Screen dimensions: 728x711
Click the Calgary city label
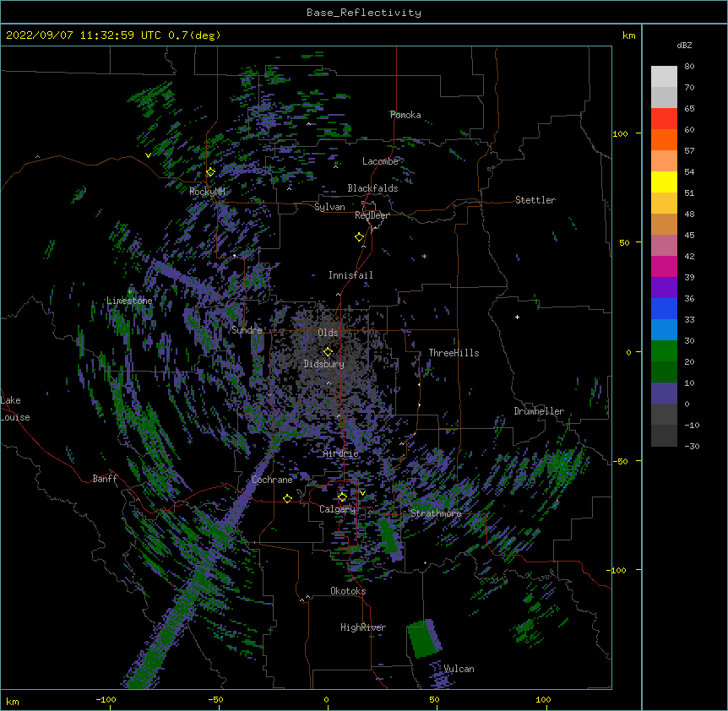[337, 510]
